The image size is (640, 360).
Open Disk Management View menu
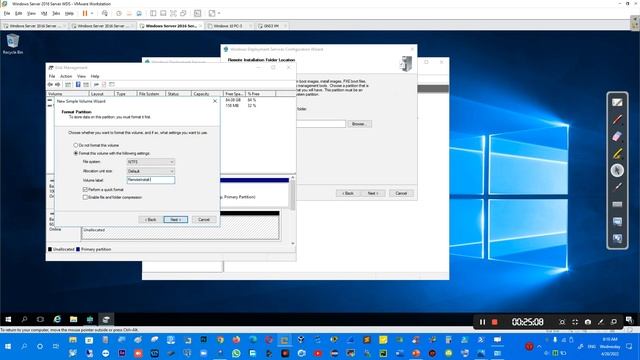click(x=81, y=76)
